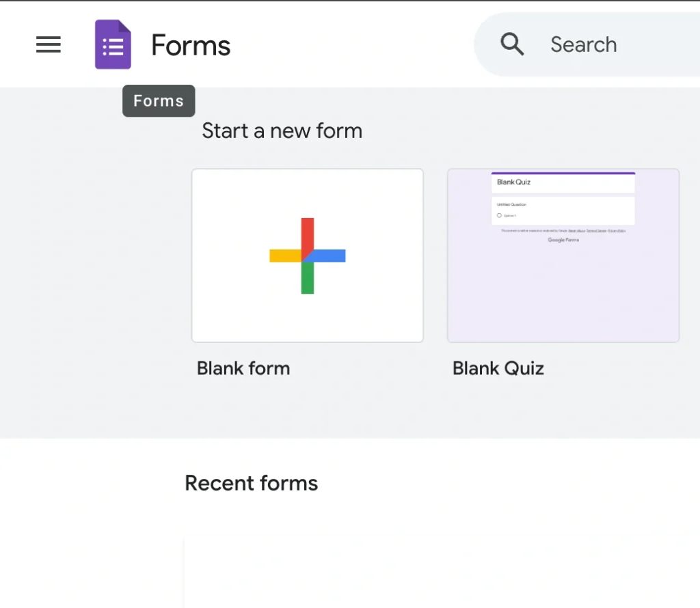Click the Recent forms section heading

251,483
